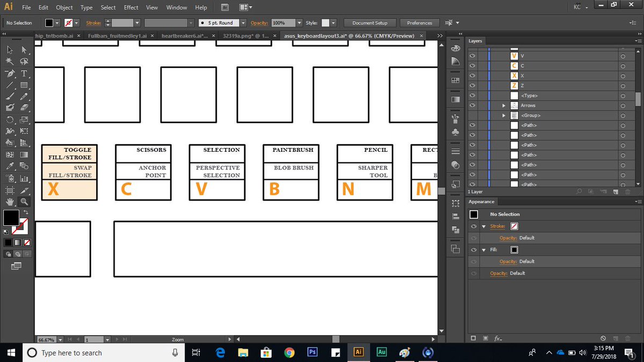The width and height of the screenshot is (644, 362).
Task: Choose the Rectangle tool in toolbox
Action: (x=24, y=85)
